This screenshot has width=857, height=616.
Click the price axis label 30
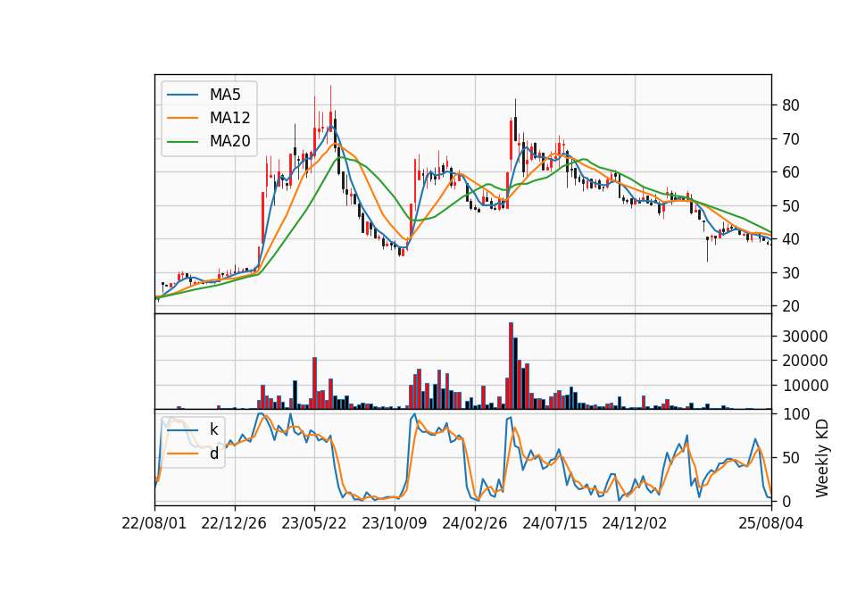pos(790,273)
